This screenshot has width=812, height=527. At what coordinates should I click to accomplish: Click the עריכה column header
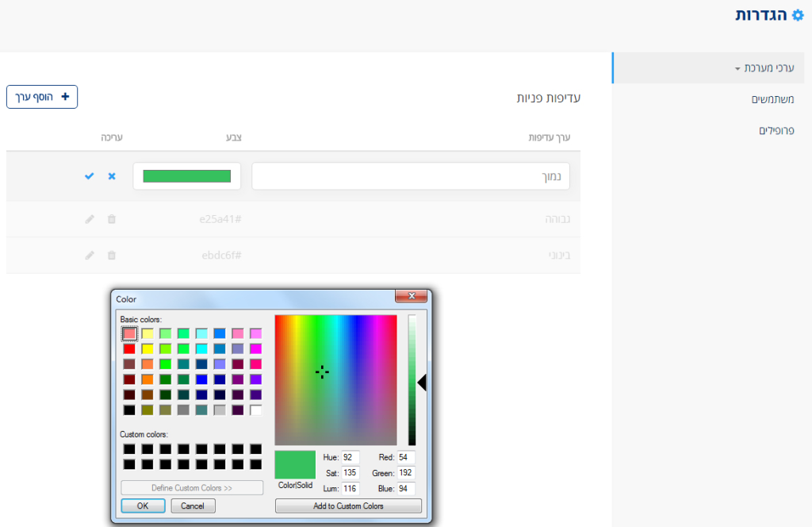111,137
